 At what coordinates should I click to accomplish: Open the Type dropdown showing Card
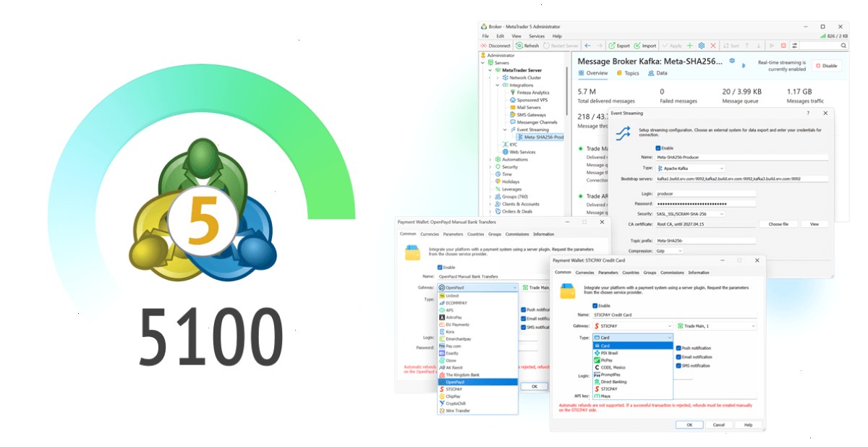(x=632, y=338)
